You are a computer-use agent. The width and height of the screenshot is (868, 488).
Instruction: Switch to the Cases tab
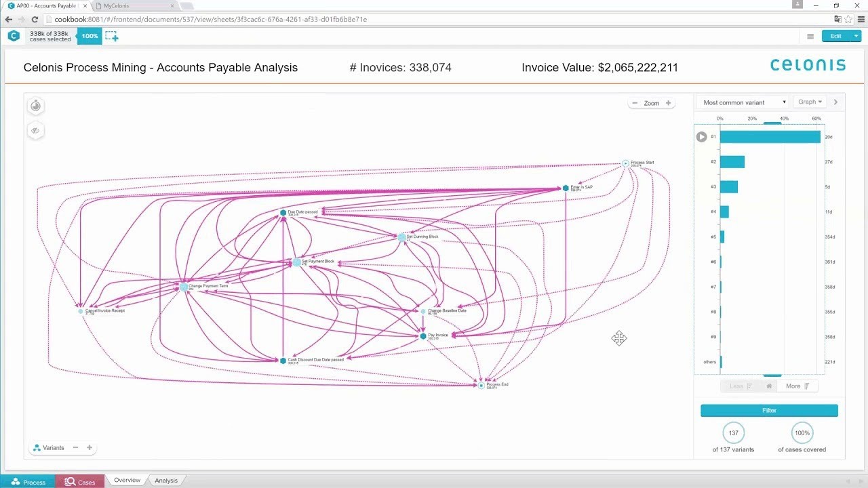(80, 482)
